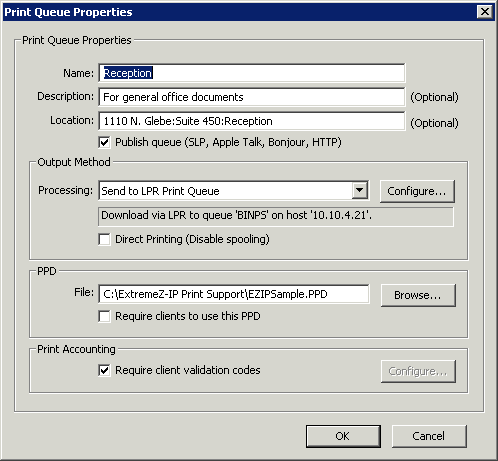498x461 pixels.
Task: Cancel the Print Queue Properties dialog
Action: coord(429,436)
